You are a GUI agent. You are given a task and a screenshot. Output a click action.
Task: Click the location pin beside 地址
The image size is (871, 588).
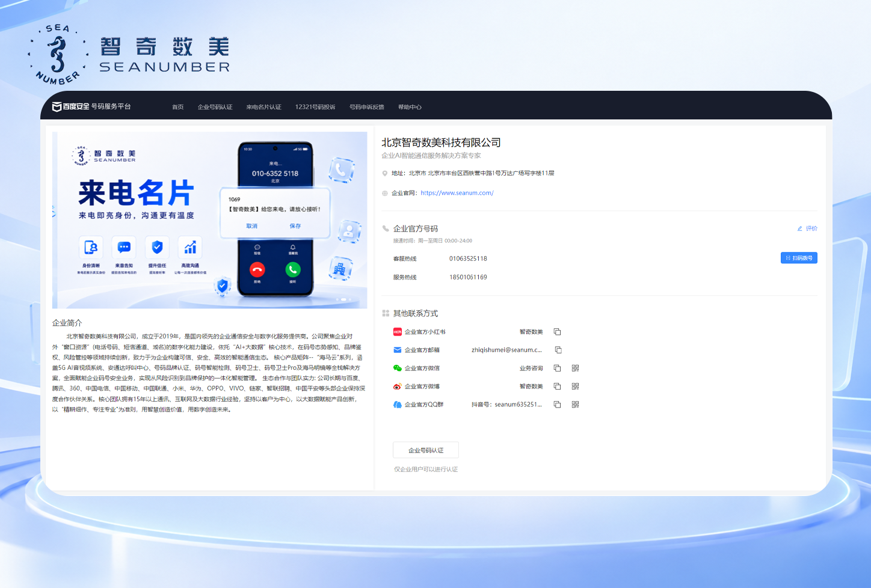(385, 173)
